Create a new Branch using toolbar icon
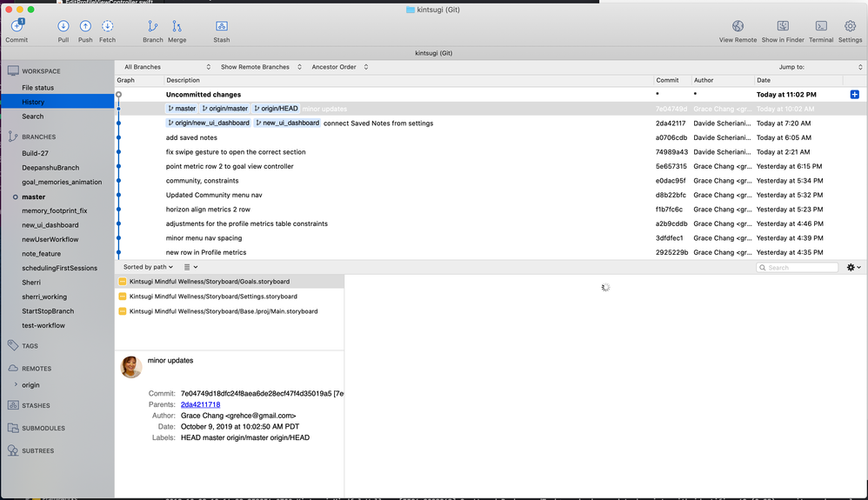 [x=153, y=26]
